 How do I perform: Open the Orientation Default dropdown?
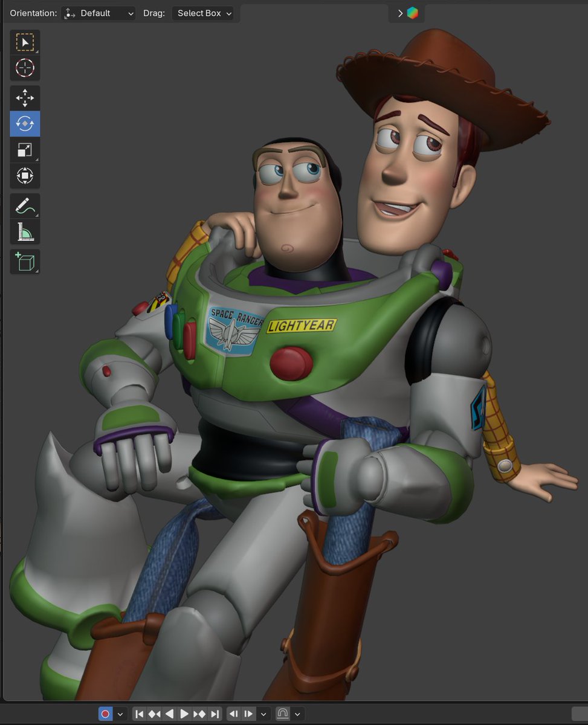[99, 13]
